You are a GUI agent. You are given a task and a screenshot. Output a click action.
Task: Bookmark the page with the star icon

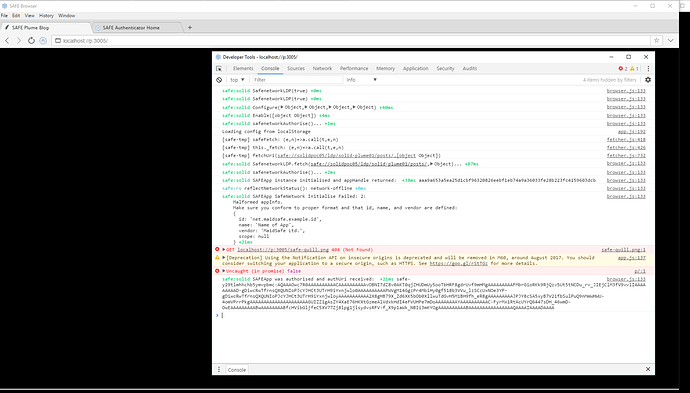point(657,40)
